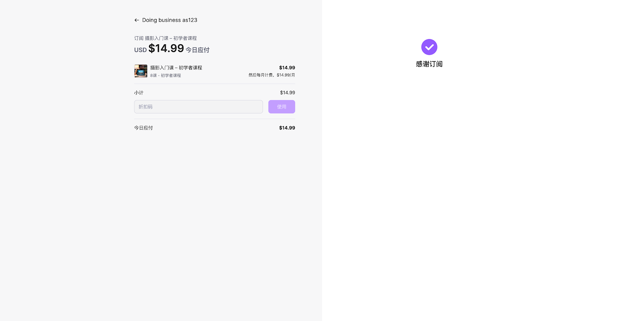The height and width of the screenshot is (321, 644).
Task: Click the bold $14.99 total due amount
Action: click(287, 128)
